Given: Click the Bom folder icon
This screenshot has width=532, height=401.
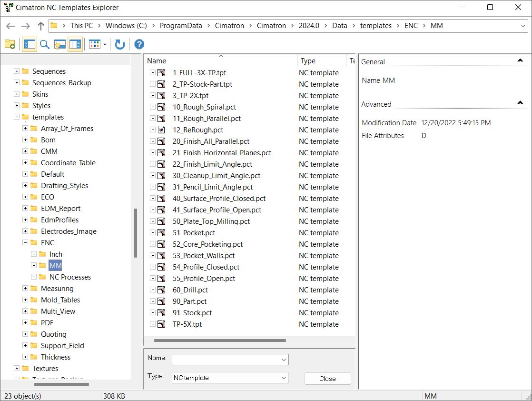Looking at the screenshot, I should click(34, 140).
